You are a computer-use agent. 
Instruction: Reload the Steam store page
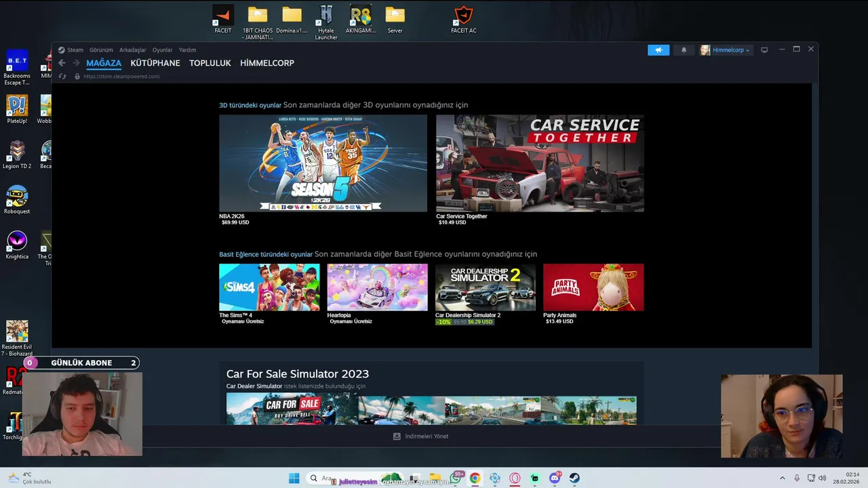click(62, 77)
